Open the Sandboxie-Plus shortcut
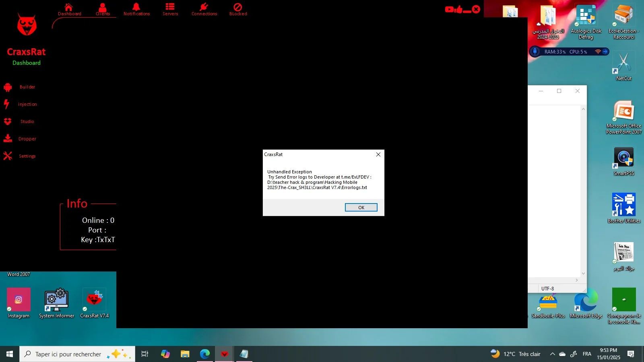The image size is (644, 362). pos(548,306)
